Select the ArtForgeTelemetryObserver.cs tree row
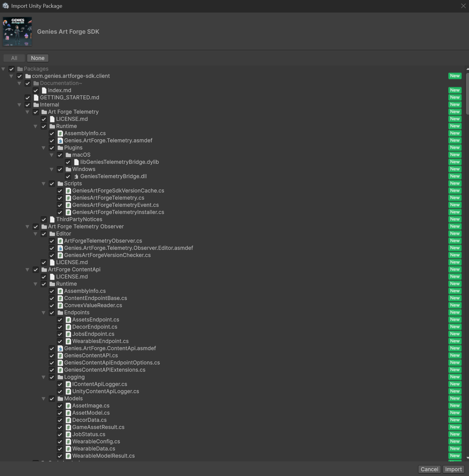The image size is (469, 476). pos(103,241)
